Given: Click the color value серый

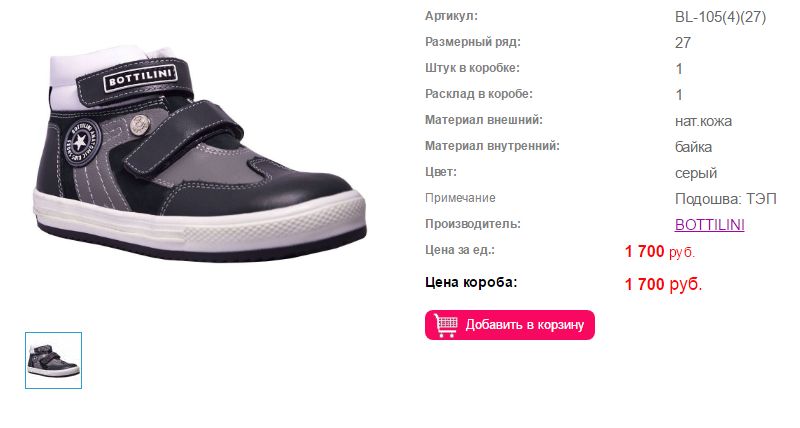Looking at the screenshot, I should tap(695, 173).
